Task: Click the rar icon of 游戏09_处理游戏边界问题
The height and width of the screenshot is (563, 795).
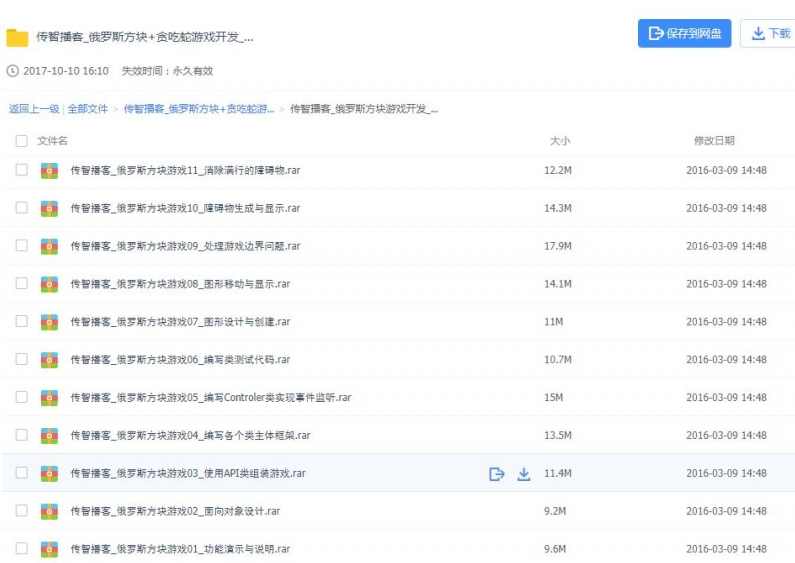Action: pos(49,247)
